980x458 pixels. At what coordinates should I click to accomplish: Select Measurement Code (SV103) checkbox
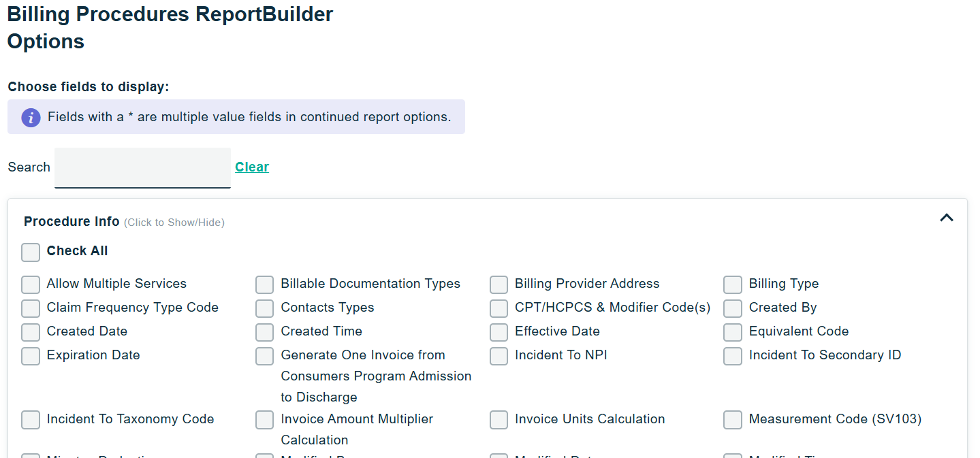point(733,421)
